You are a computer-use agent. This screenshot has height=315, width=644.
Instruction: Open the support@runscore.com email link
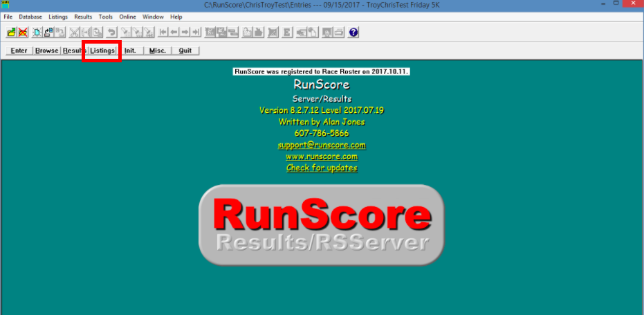point(322,145)
